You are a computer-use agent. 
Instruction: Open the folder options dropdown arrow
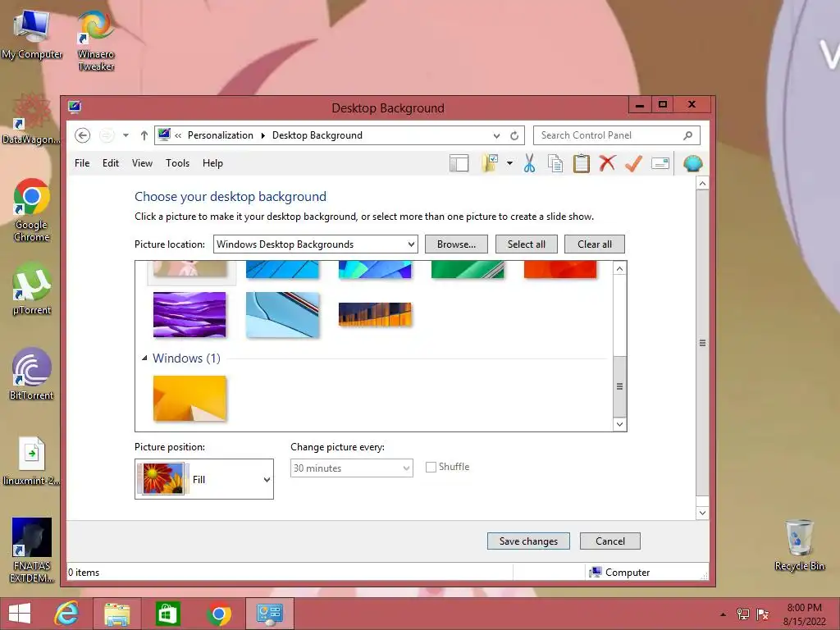point(509,163)
